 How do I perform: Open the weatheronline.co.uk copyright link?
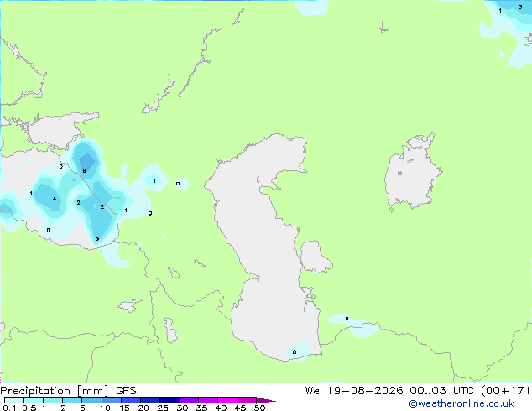462,403
